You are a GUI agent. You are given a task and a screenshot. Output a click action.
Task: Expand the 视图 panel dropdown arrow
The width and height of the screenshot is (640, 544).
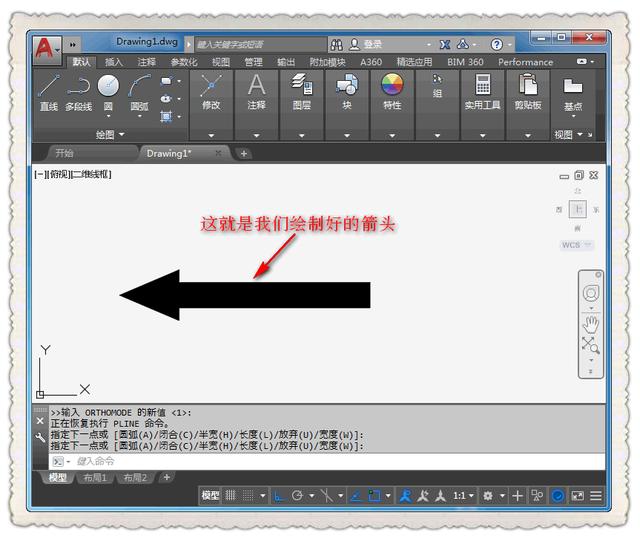click(580, 134)
